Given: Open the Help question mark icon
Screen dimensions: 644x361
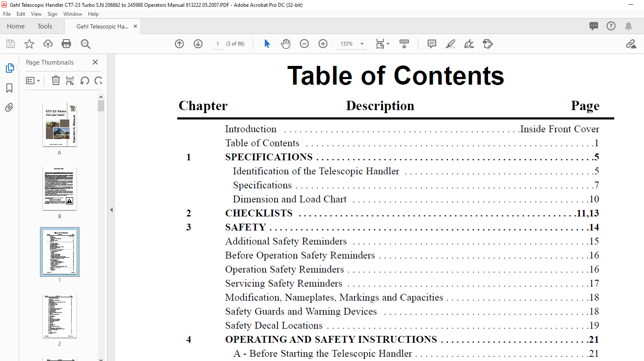Looking at the screenshot, I should tap(611, 26).
